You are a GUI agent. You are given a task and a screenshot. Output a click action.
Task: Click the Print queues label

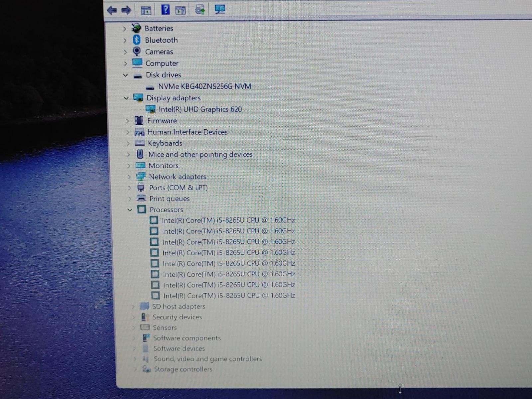pos(170,199)
